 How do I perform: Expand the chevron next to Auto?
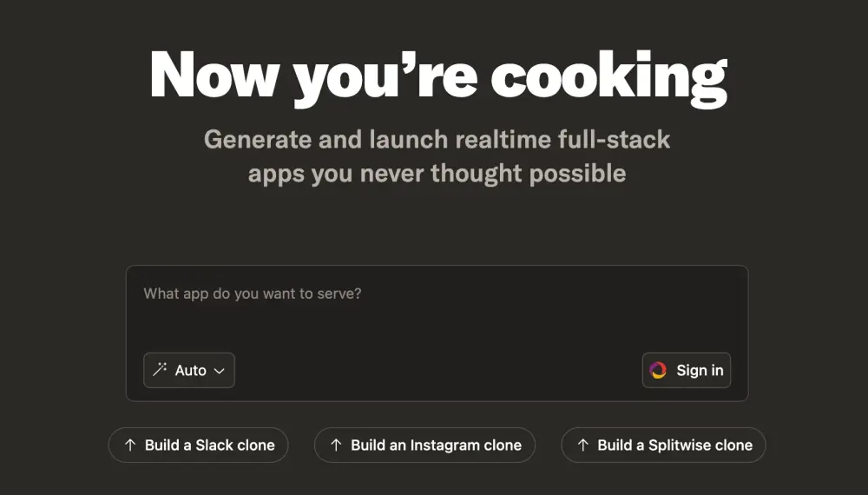[x=220, y=371]
